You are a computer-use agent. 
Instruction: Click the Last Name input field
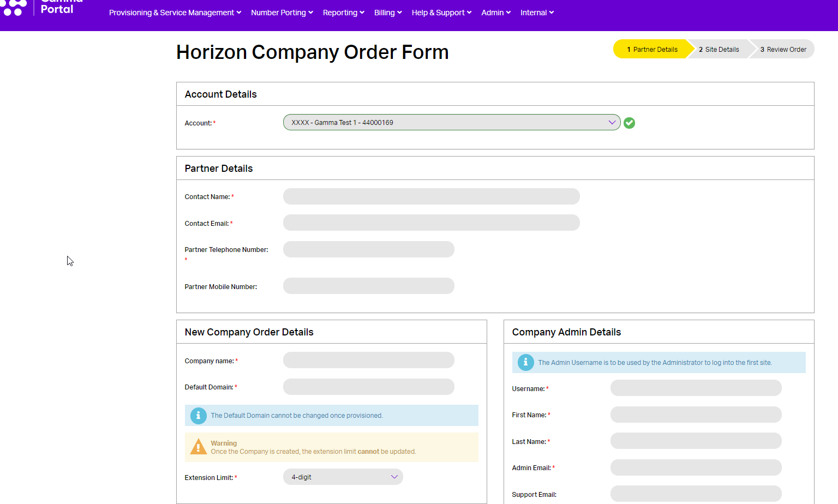(696, 441)
